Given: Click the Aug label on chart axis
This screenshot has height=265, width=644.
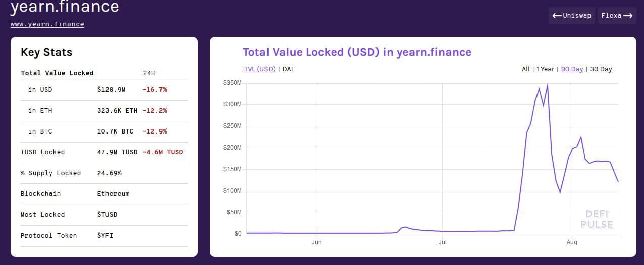Looking at the screenshot, I should (x=572, y=242).
